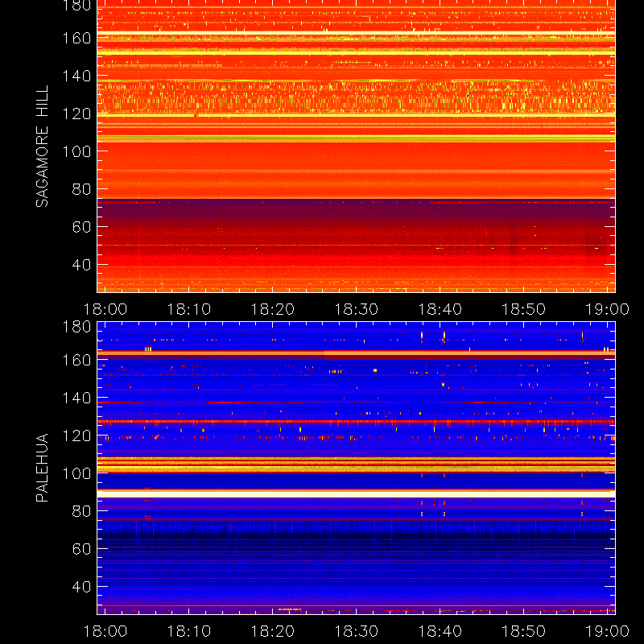Click the 140 frequency label on Palehua

click(76, 398)
